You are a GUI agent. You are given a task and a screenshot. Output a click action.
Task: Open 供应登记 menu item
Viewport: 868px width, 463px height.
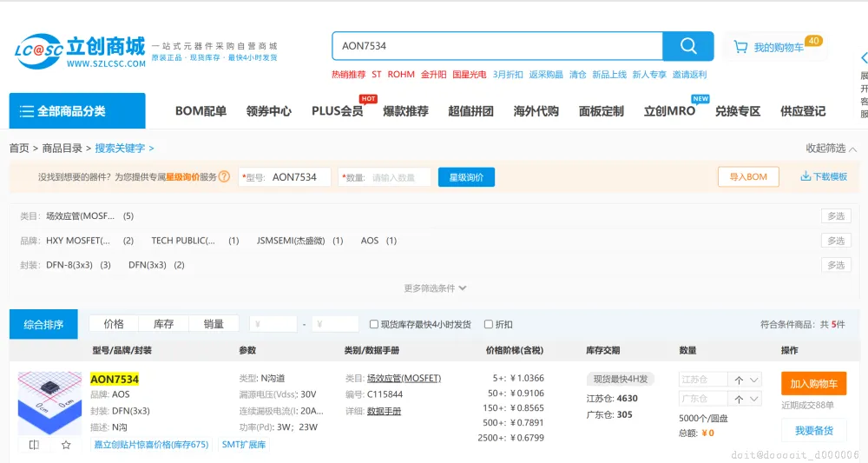pos(803,111)
